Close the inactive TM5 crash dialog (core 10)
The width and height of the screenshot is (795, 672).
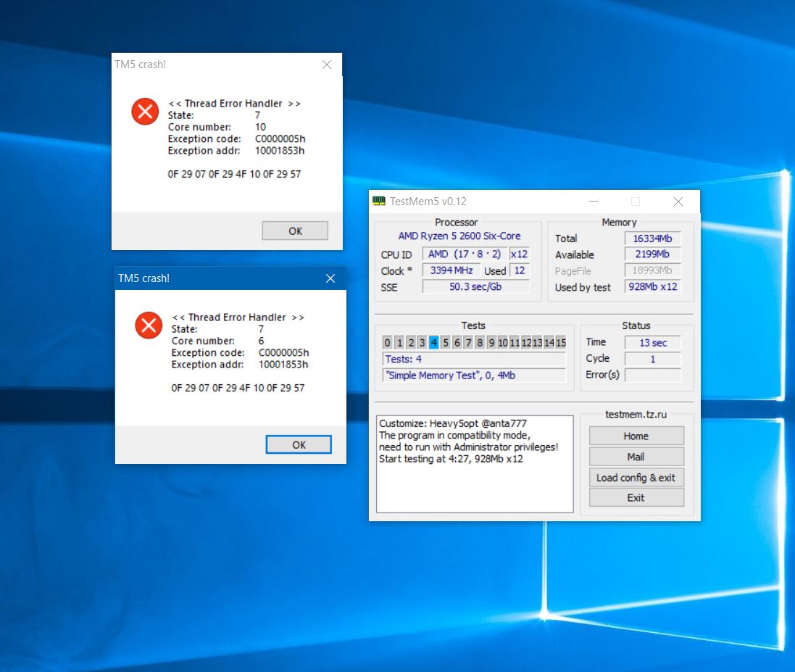[327, 65]
